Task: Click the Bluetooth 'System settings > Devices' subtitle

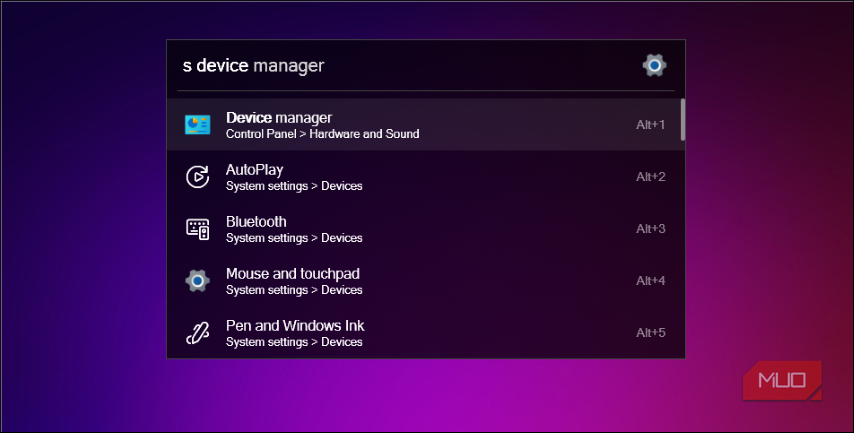Action: [294, 238]
